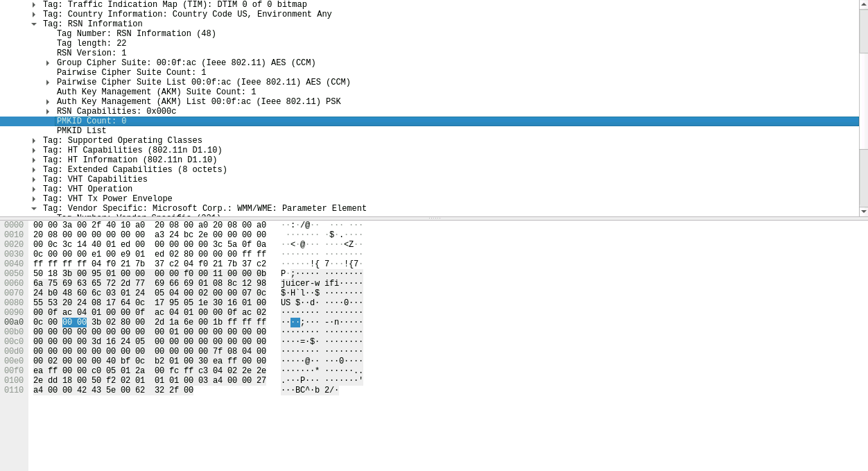Select the PMKID Count: 0 row
868x471 pixels.
tap(429, 121)
